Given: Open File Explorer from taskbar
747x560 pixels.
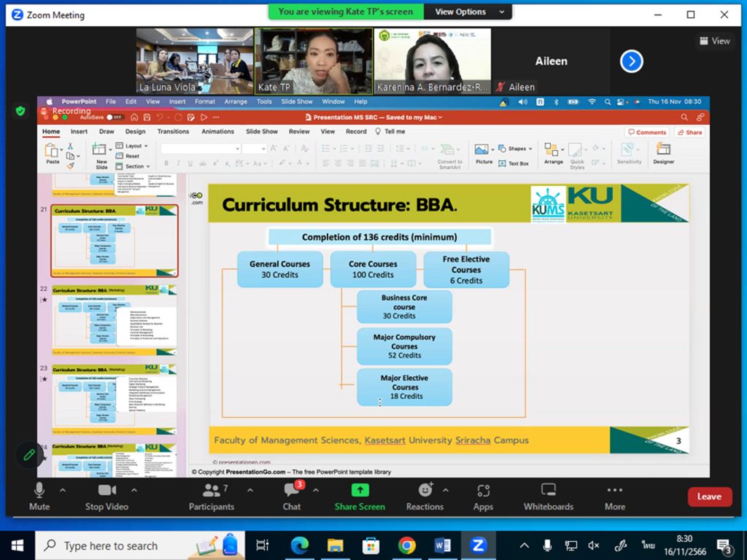Looking at the screenshot, I should point(335,545).
